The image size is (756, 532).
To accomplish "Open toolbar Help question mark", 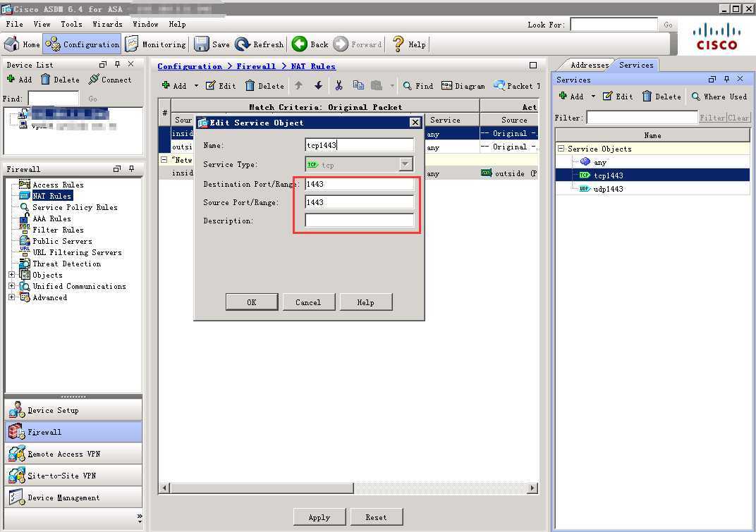I will coord(409,44).
